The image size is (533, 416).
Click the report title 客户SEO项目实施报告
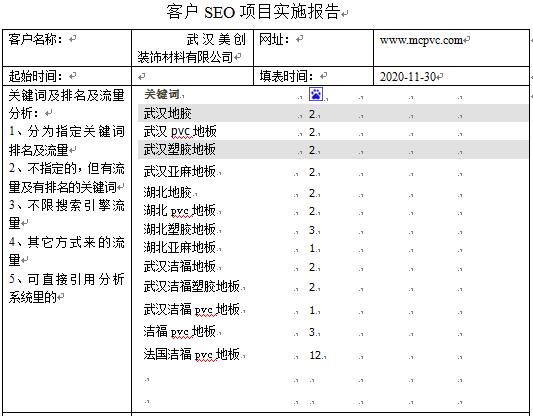(254, 12)
